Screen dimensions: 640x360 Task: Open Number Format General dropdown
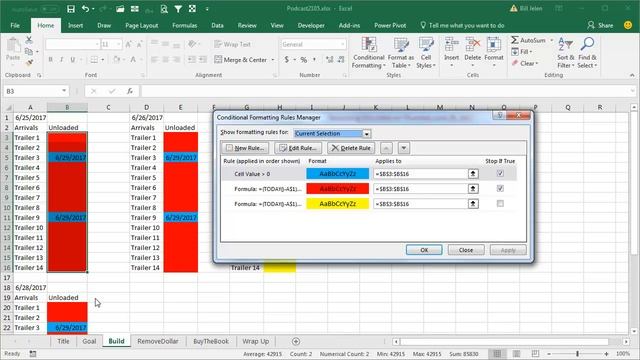pos(342,44)
